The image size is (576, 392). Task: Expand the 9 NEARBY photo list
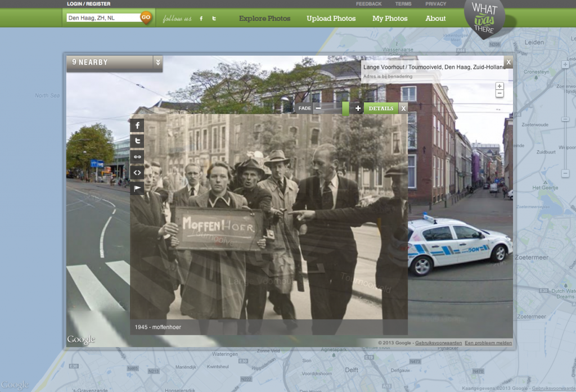[158, 62]
